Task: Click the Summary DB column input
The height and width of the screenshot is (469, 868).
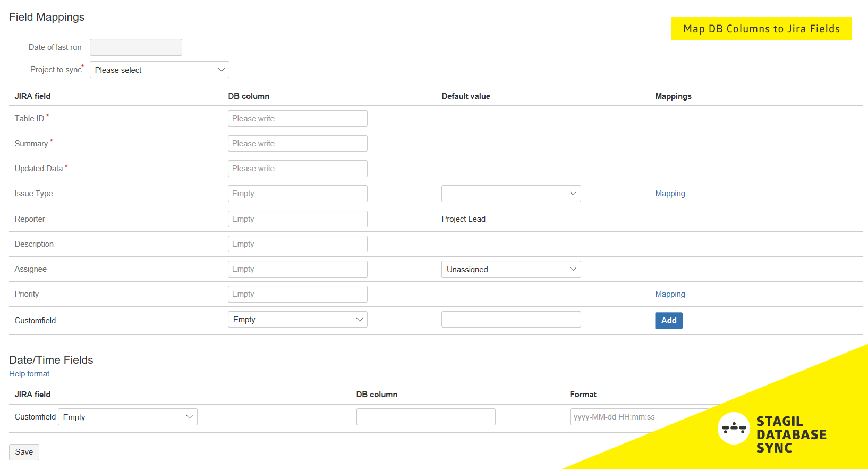Action: [297, 143]
